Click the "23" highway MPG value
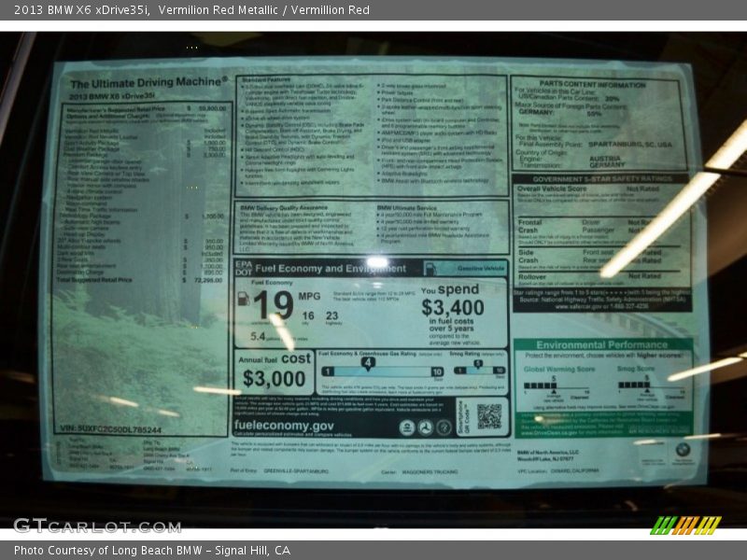The width and height of the screenshot is (747, 560). [x=332, y=315]
